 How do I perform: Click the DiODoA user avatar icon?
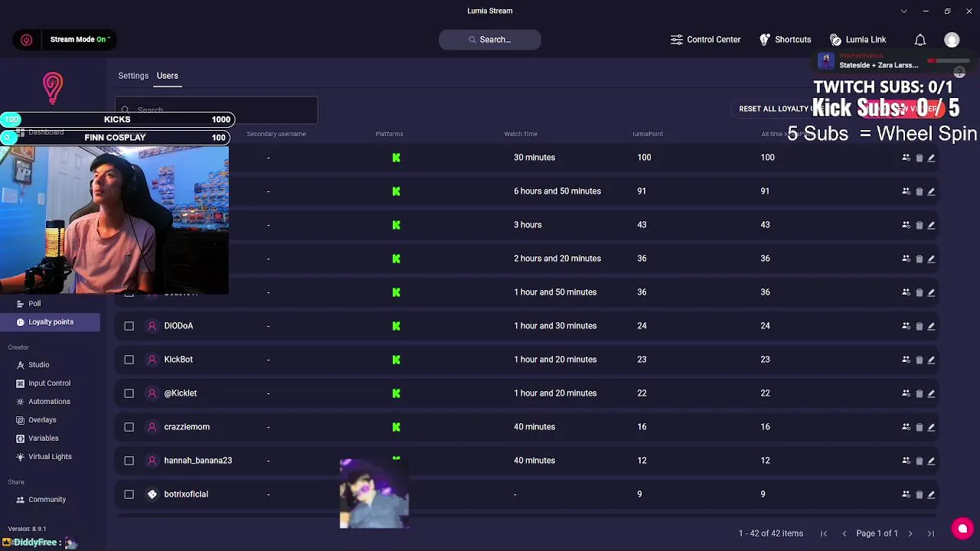[x=152, y=326]
